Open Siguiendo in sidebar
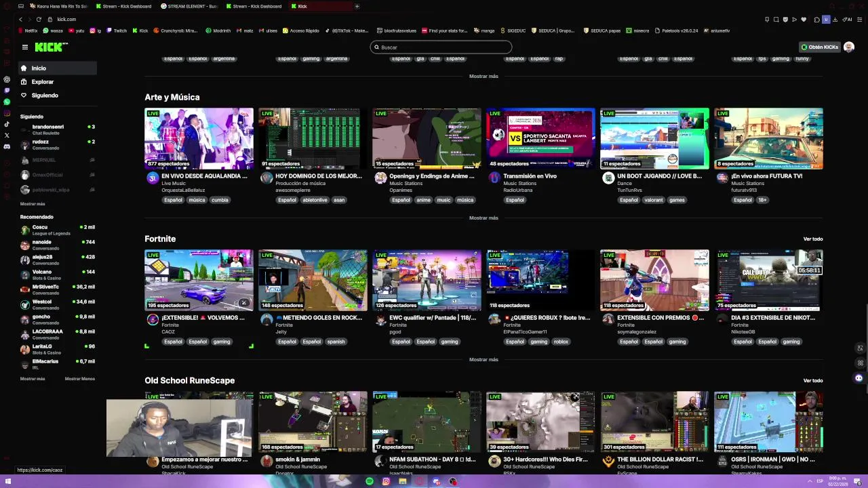This screenshot has height=488, width=868. (57, 95)
